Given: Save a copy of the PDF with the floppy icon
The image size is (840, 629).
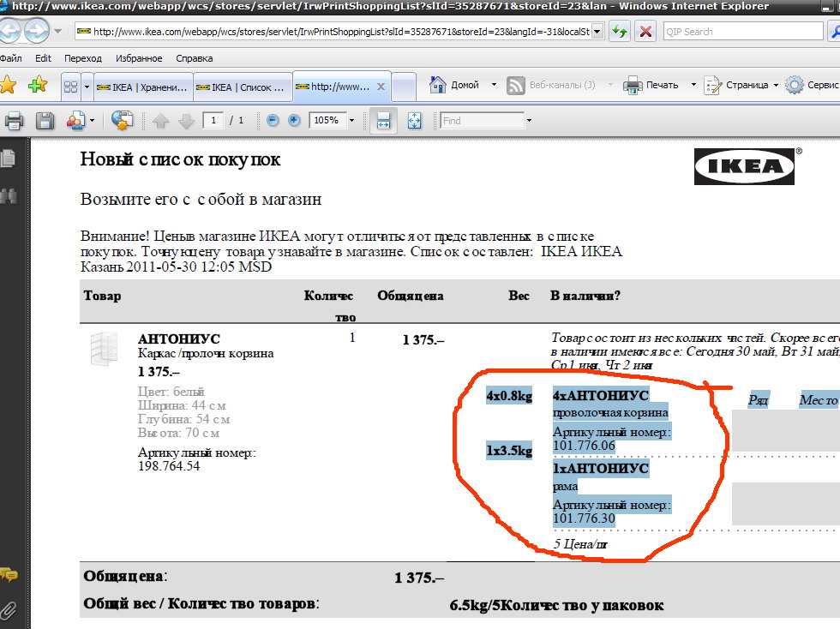Looking at the screenshot, I should [45, 121].
